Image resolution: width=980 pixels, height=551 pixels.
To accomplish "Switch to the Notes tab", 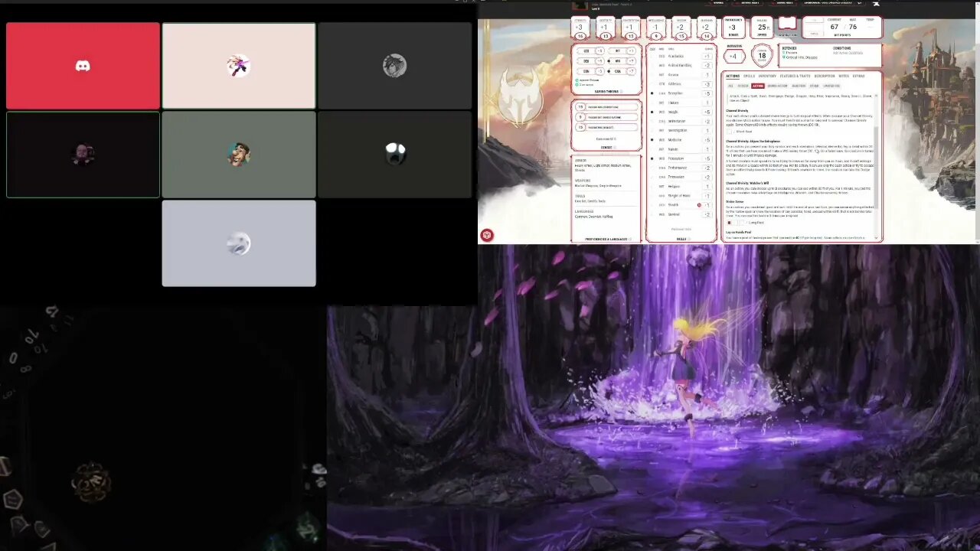I will point(844,77).
